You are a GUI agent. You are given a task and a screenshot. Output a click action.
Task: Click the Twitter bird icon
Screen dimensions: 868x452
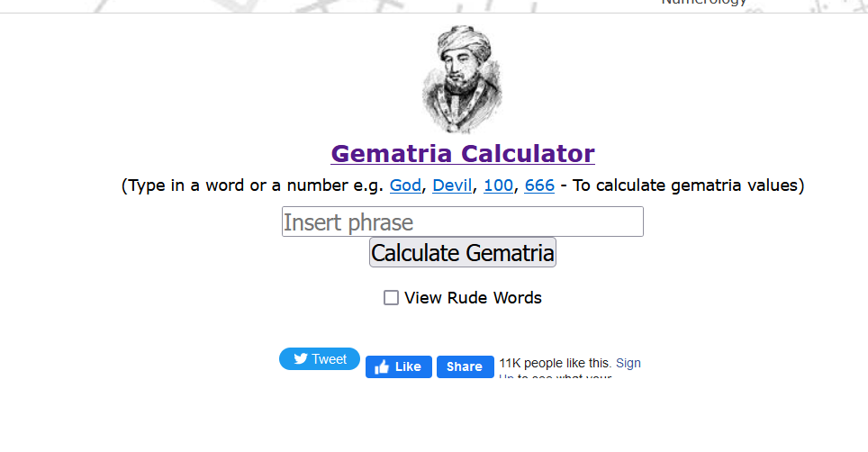pyautogui.click(x=301, y=359)
